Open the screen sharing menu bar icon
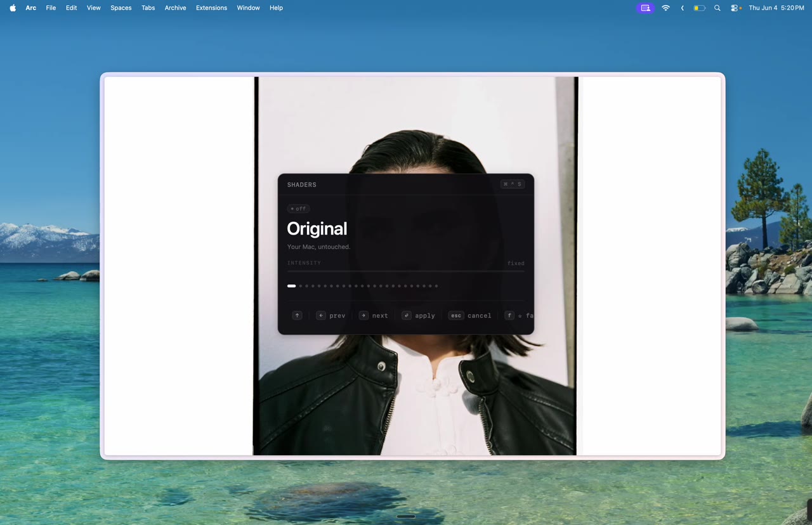This screenshot has height=525, width=812. [645, 8]
